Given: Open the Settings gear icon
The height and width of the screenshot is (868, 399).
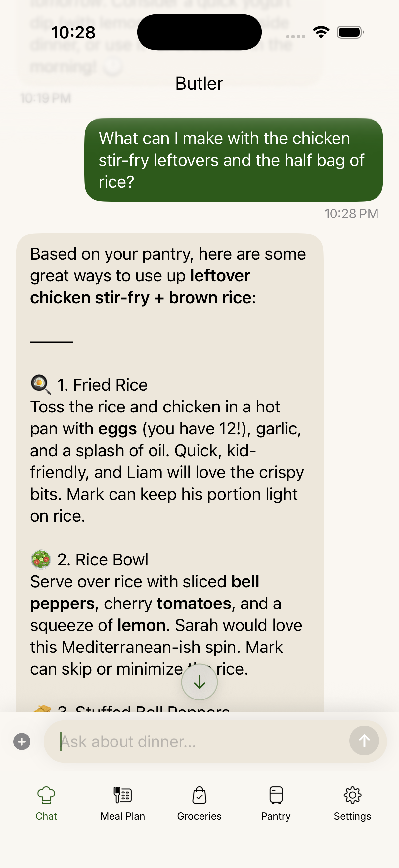Looking at the screenshot, I should coord(353,795).
